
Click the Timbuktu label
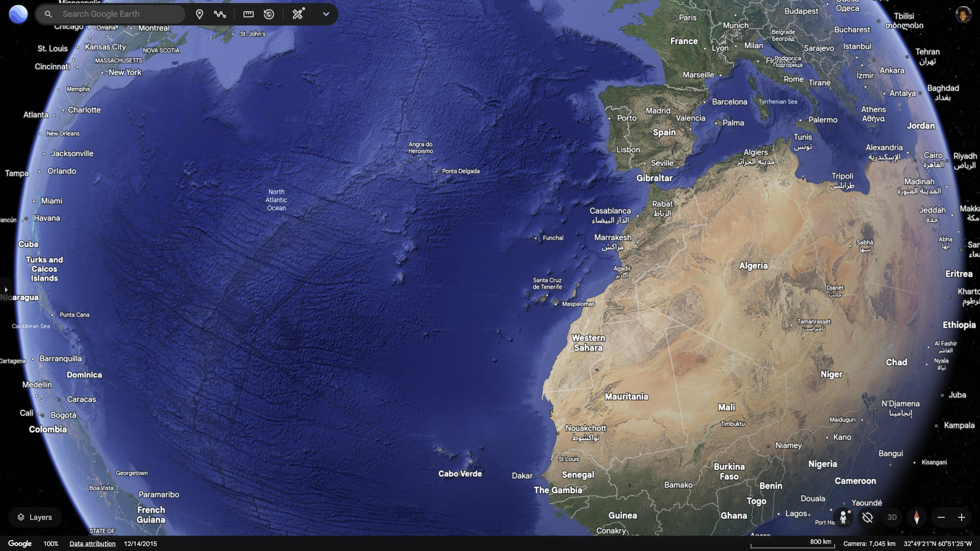[732, 424]
